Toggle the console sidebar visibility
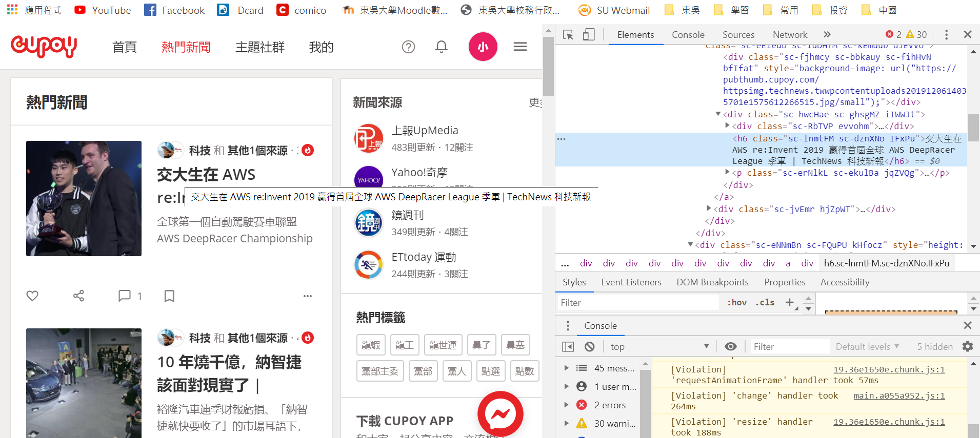This screenshot has width=980, height=438. click(568, 347)
